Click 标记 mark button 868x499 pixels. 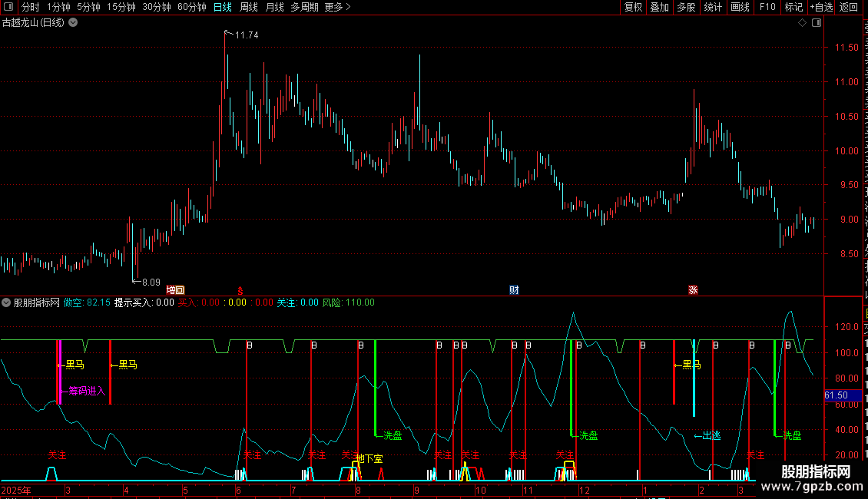793,7
